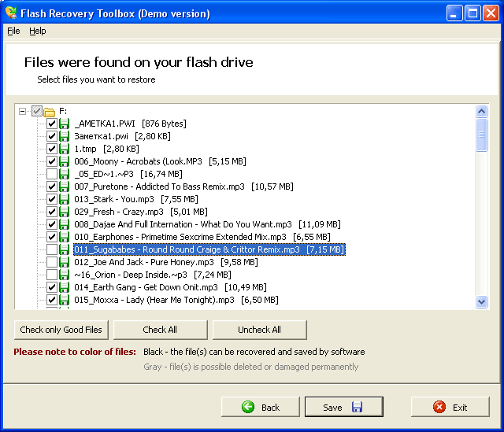The height and width of the screenshot is (432, 504).
Task: Click floppy icon beside 014_Earth Gang file
Action: pos(65,287)
